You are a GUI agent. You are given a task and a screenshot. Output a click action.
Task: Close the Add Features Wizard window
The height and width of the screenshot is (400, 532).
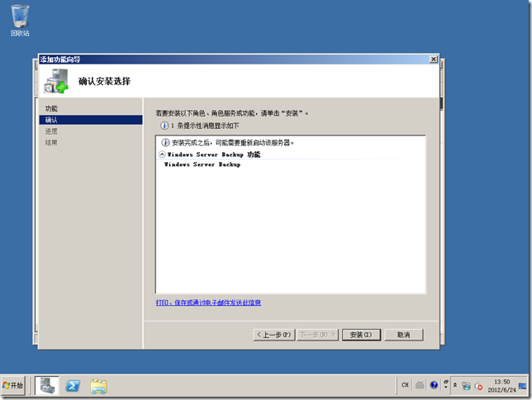click(x=433, y=60)
